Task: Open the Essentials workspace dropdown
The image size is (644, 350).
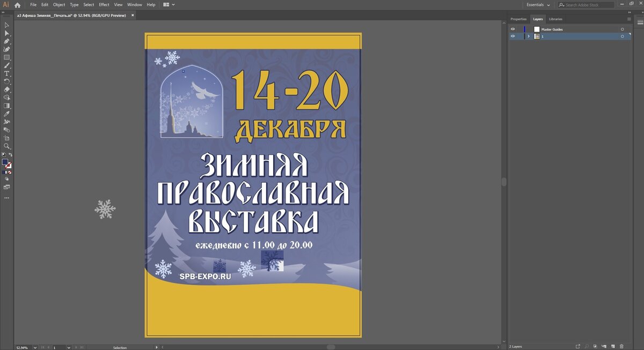Action: (537, 4)
